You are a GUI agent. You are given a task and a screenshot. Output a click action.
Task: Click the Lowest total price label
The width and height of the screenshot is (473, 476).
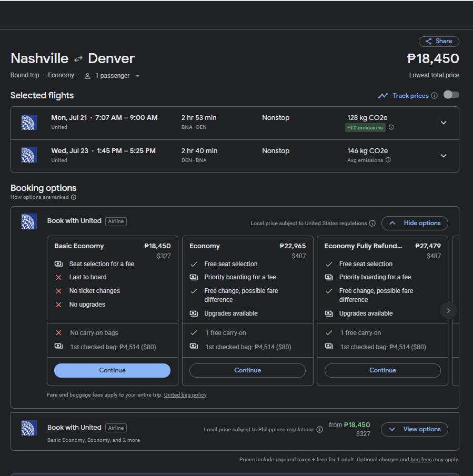434,75
